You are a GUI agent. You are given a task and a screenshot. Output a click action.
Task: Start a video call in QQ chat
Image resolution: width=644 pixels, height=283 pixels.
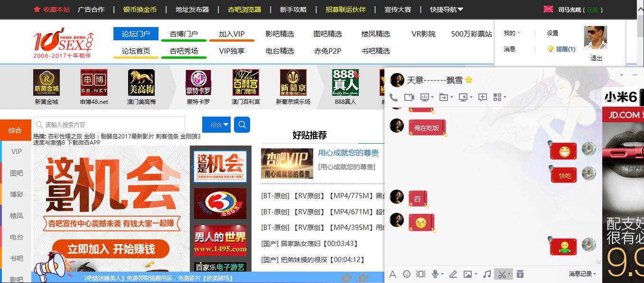409,97
